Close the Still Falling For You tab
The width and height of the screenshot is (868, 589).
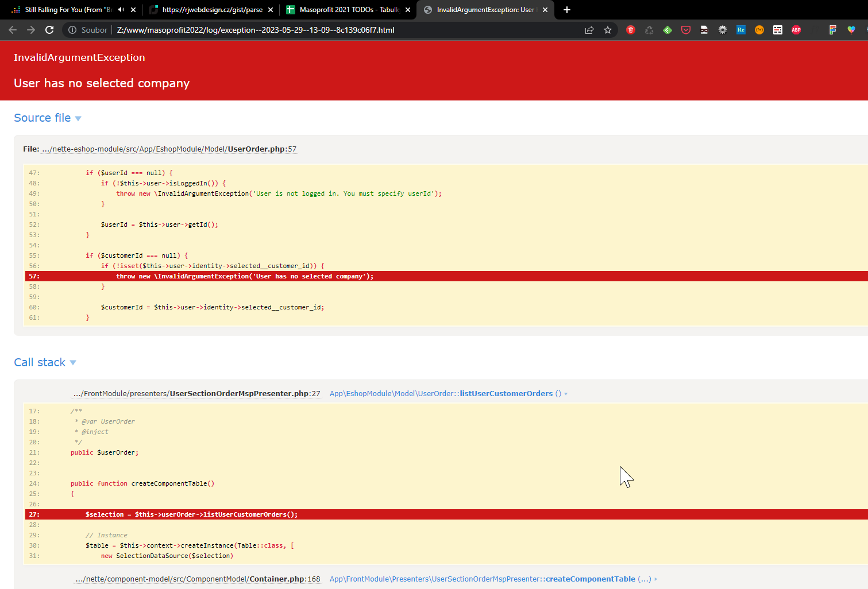[133, 10]
